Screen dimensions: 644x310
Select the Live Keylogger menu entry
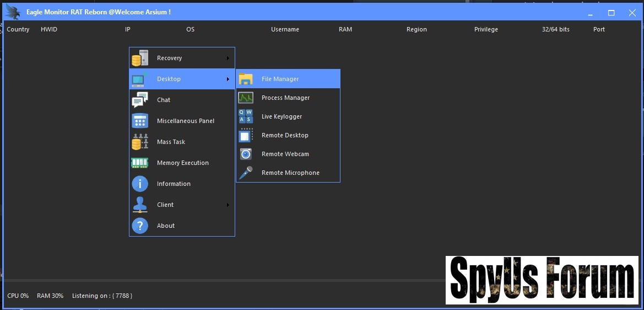pos(282,116)
